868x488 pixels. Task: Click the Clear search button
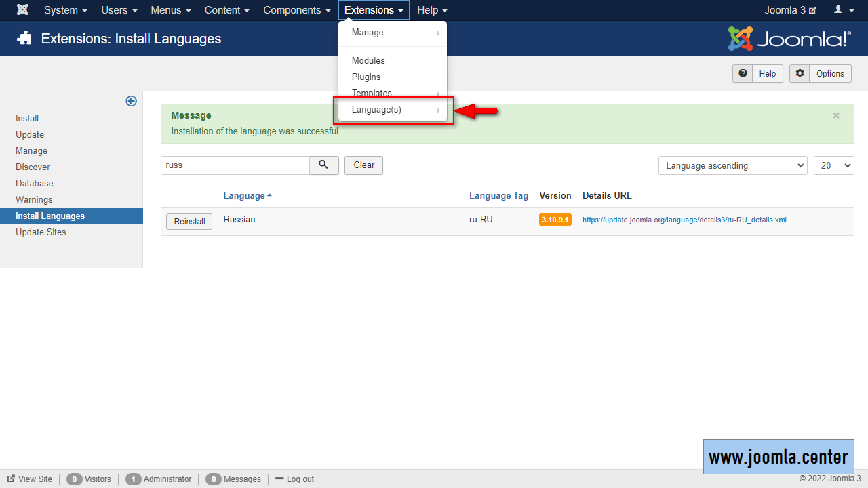363,165
